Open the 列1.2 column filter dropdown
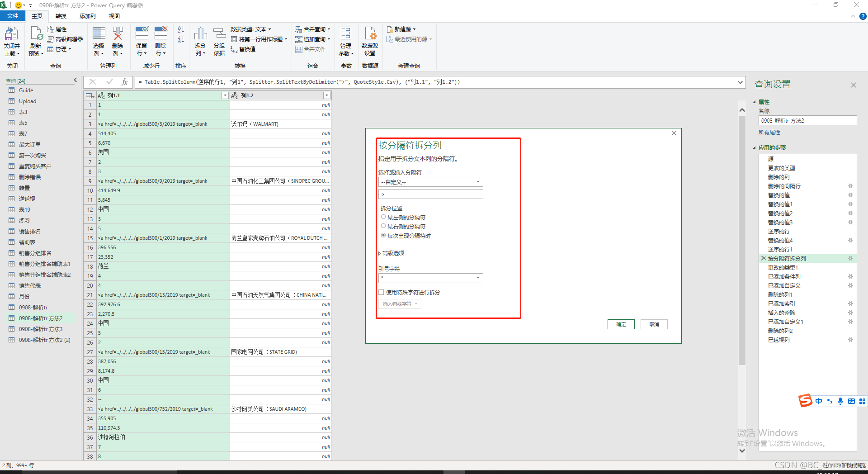The image size is (868, 474). [x=327, y=95]
